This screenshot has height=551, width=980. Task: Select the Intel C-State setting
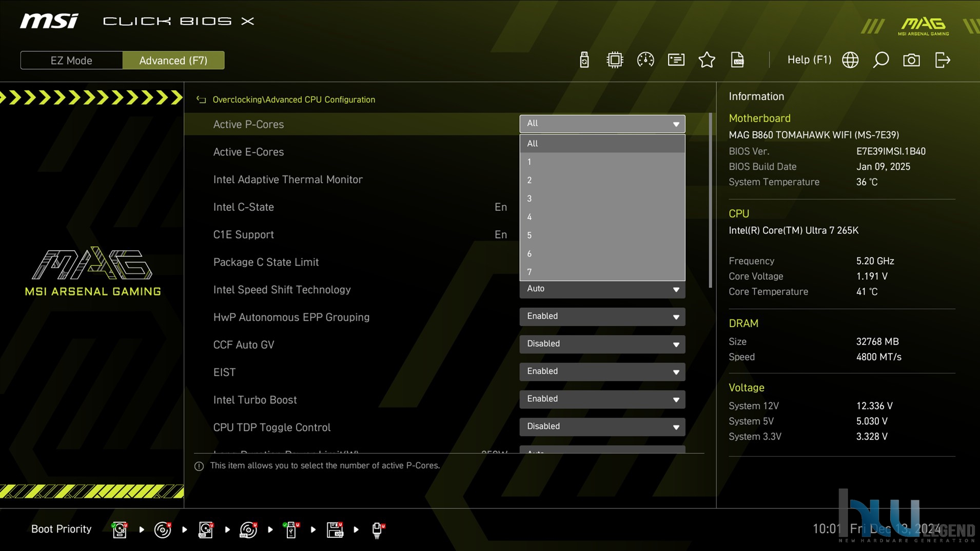(x=244, y=207)
